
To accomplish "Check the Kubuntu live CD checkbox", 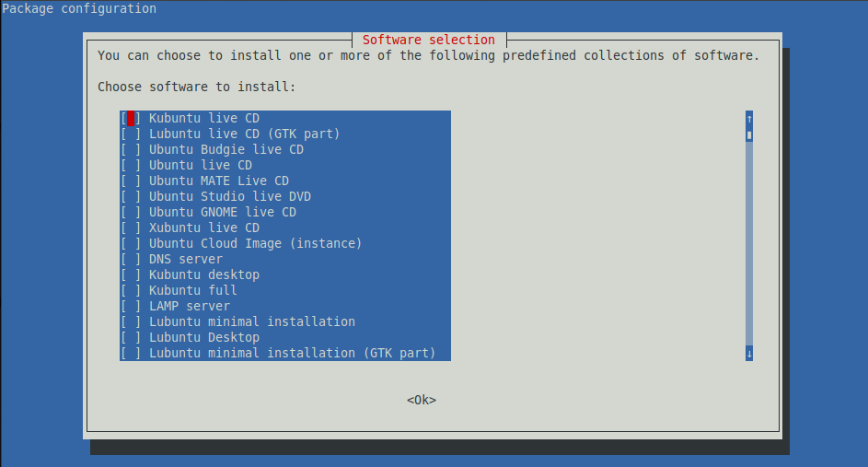I will pos(131,119).
